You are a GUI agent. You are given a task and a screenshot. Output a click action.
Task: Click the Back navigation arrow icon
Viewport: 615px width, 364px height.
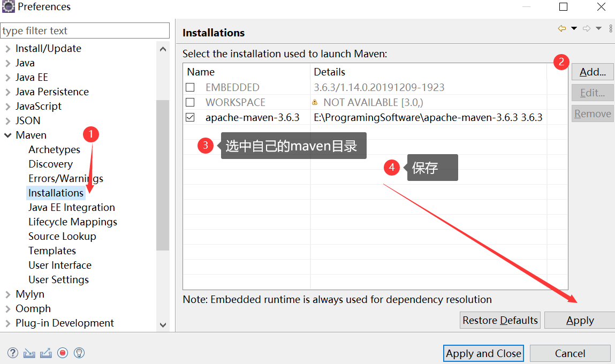(x=562, y=28)
